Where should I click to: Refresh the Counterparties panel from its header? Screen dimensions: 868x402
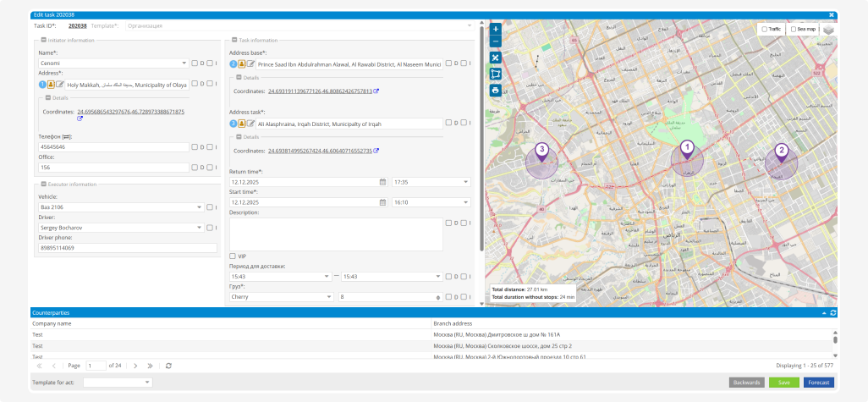[x=833, y=312]
